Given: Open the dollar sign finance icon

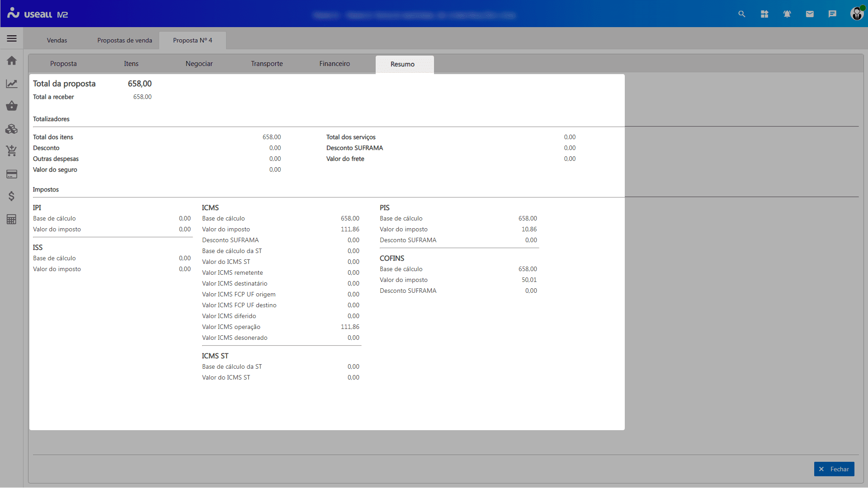Looking at the screenshot, I should point(12,196).
